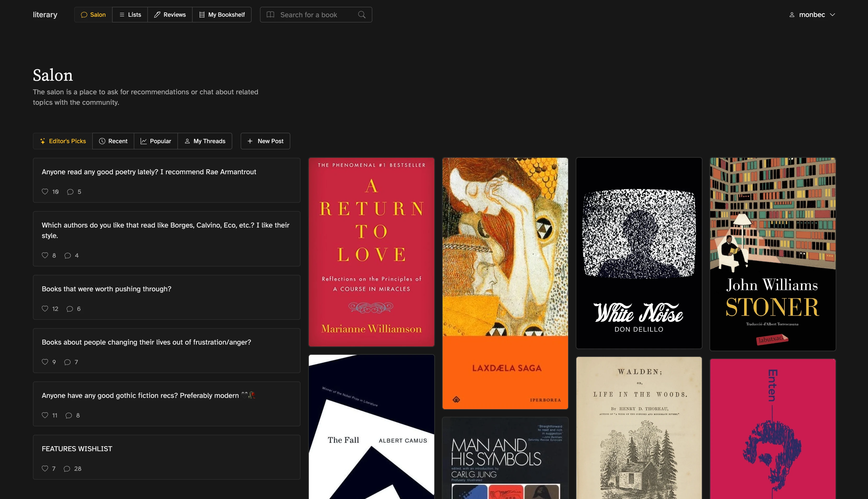
Task: Click the literary logo link
Action: (45, 15)
